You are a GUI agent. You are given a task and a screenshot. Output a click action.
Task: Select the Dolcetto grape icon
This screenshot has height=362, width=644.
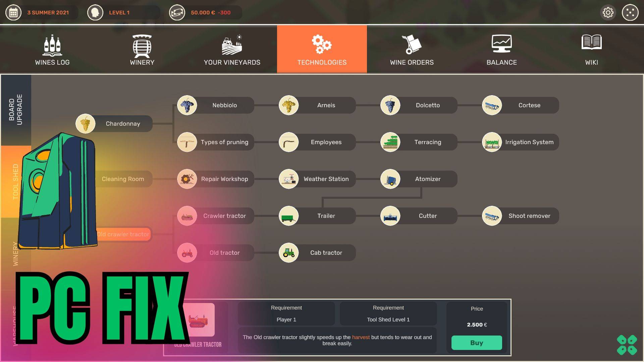390,105
